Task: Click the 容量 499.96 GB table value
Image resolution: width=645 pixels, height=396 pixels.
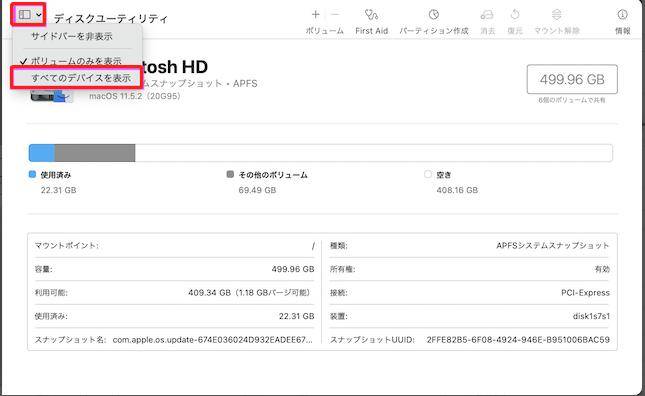Action: pos(293,269)
